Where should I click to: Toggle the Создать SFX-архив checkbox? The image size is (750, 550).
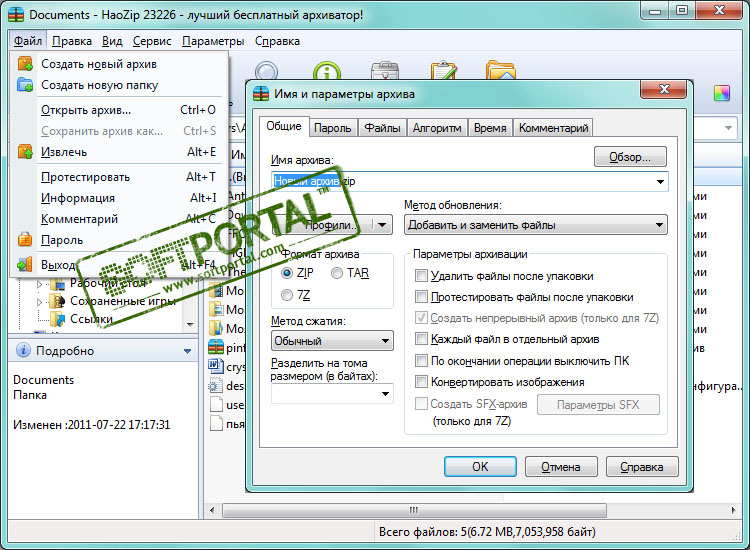[421, 404]
